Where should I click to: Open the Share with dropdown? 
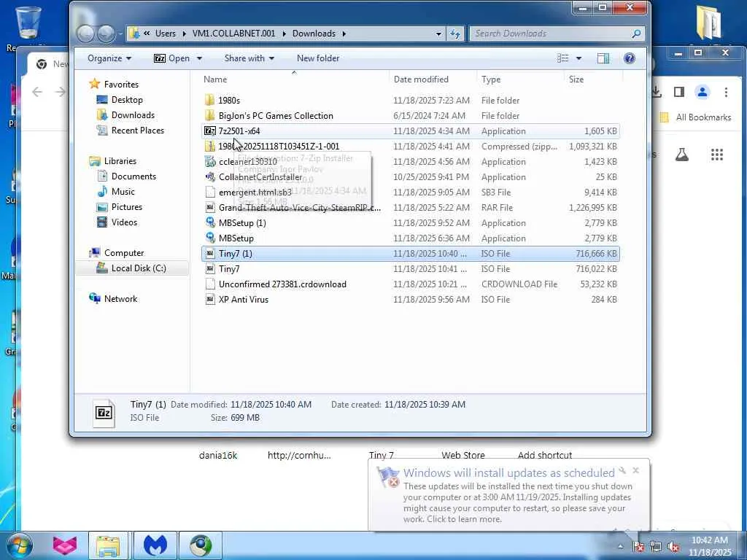coord(249,58)
